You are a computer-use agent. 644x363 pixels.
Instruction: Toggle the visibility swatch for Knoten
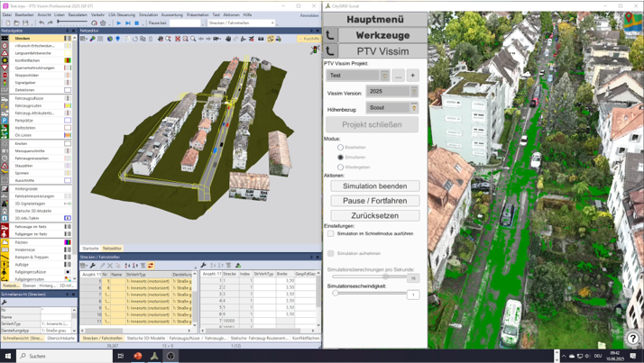(68, 143)
